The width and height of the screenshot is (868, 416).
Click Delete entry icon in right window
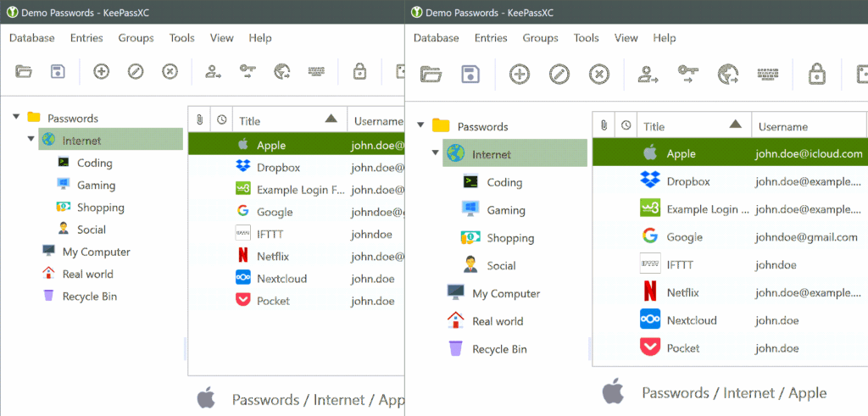click(x=599, y=74)
